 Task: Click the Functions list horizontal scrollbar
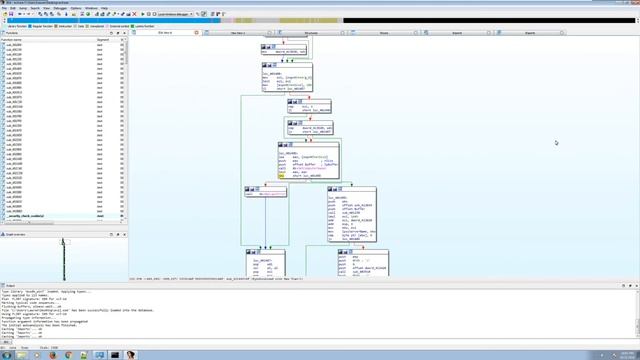tap(61, 223)
